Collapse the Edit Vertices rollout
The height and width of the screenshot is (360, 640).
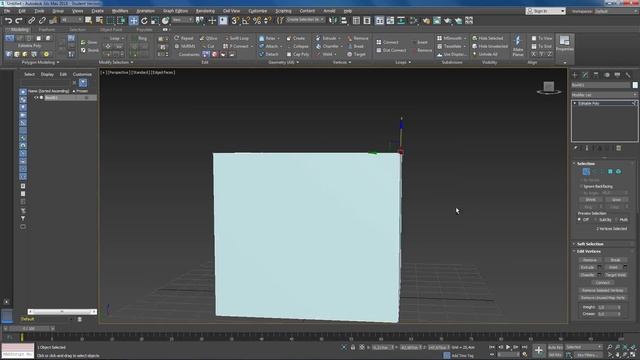[589, 251]
